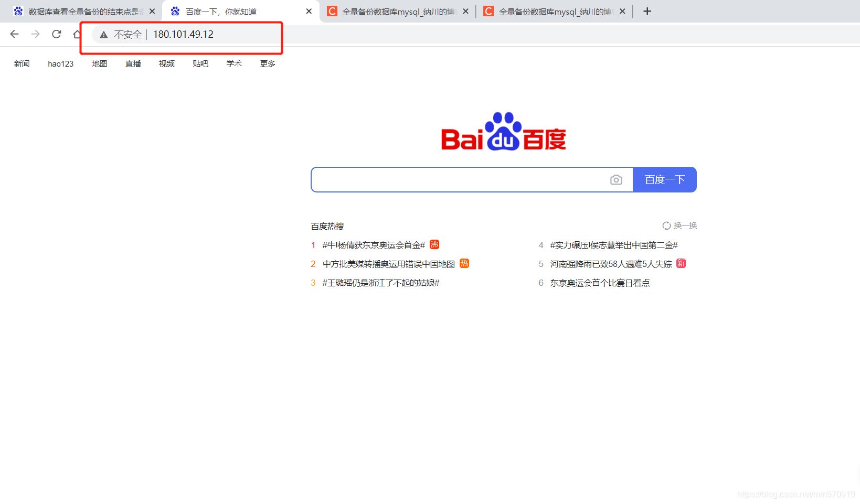Image resolution: width=860 pixels, height=504 pixels.
Task: Open hot search 河南强降雨已致58人遇难5人失踪
Action: [611, 264]
